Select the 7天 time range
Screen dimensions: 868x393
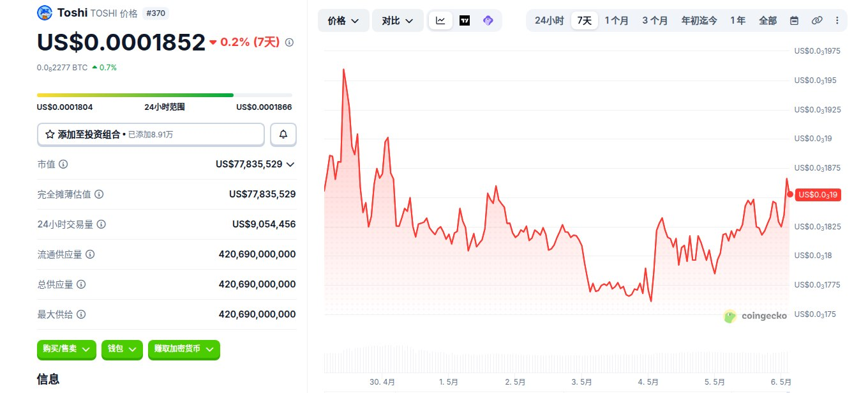585,20
